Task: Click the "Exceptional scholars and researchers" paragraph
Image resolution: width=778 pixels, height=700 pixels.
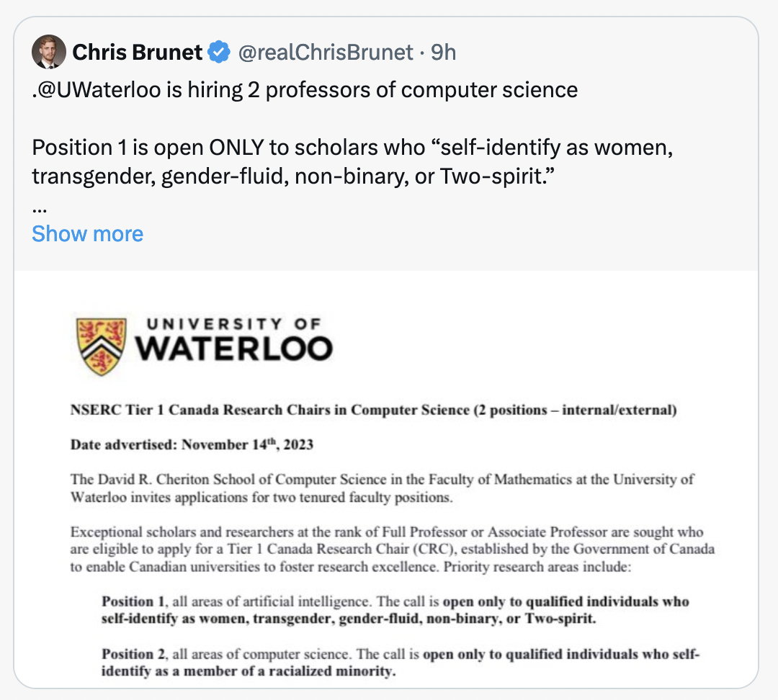Action: [x=392, y=549]
